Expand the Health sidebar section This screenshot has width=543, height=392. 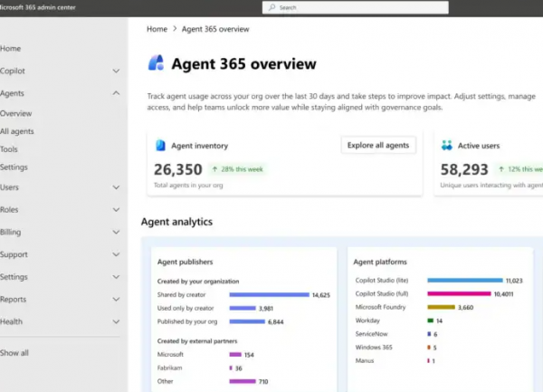pyautogui.click(x=116, y=321)
